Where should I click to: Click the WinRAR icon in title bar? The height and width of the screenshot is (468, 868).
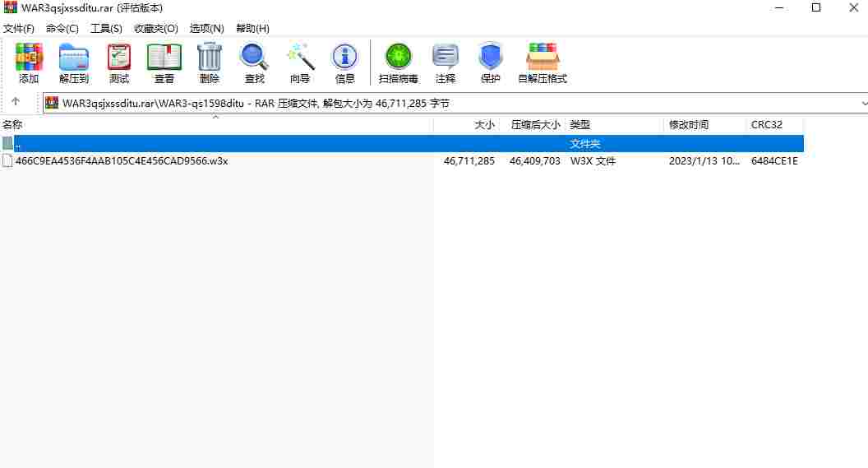pyautogui.click(x=10, y=7)
